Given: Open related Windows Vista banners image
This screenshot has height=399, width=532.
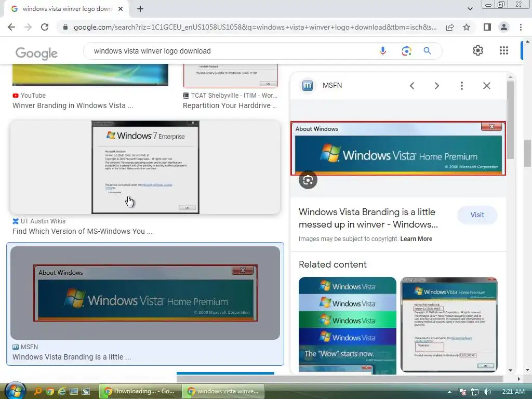Looking at the screenshot, I should [x=347, y=326].
